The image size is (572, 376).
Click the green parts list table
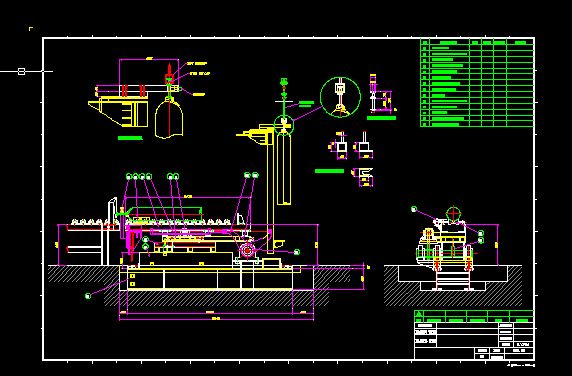(477, 83)
